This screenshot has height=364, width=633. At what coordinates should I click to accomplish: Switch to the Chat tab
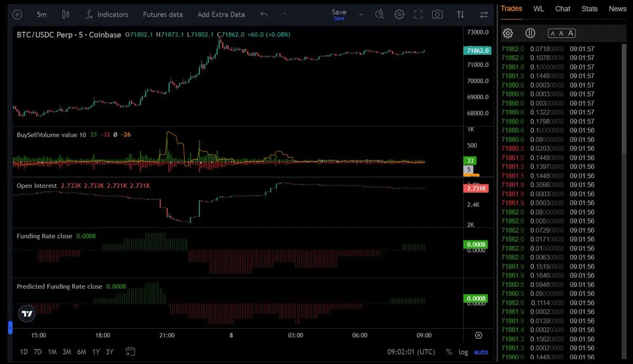tap(563, 8)
